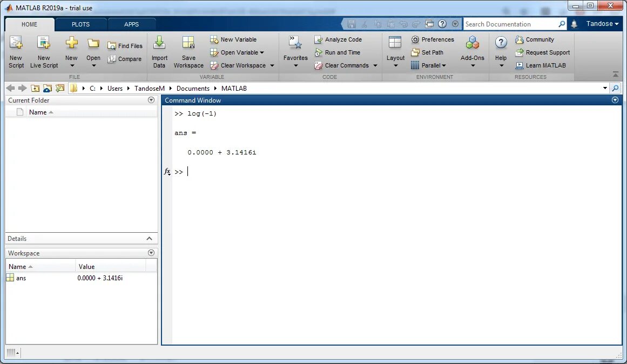Click the Help question mark button
This screenshot has height=364, width=627.
501,43
